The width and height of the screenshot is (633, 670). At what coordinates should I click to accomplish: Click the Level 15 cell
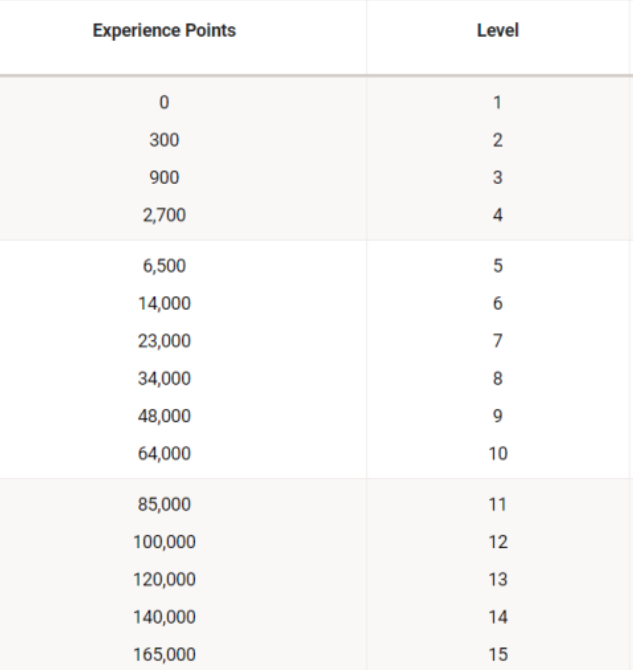pyautogui.click(x=498, y=655)
